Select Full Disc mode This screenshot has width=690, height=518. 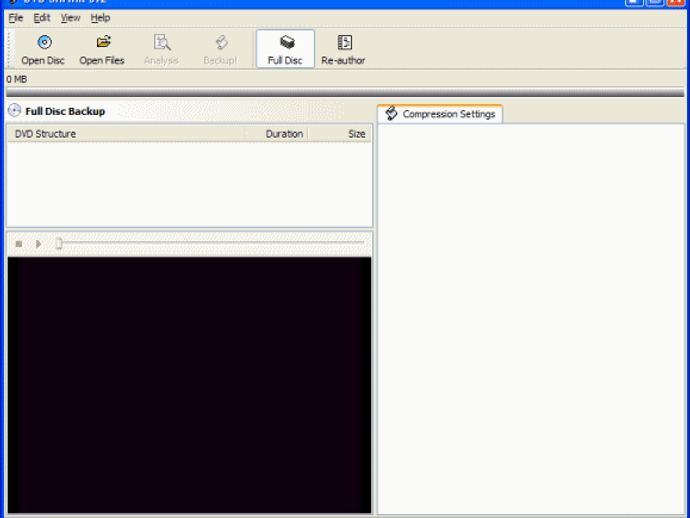285,49
